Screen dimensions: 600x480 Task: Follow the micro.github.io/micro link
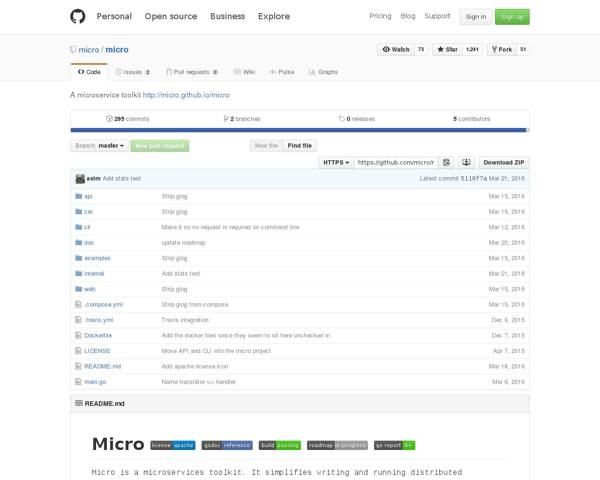pos(186,95)
